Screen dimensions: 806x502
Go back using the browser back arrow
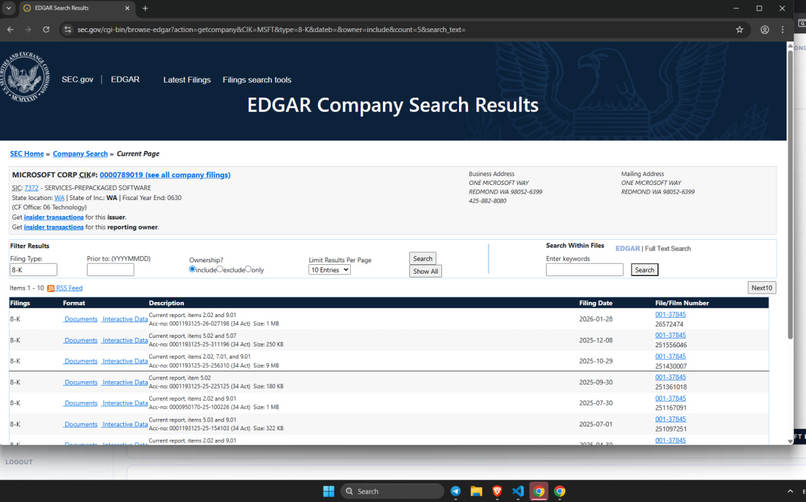coord(10,30)
